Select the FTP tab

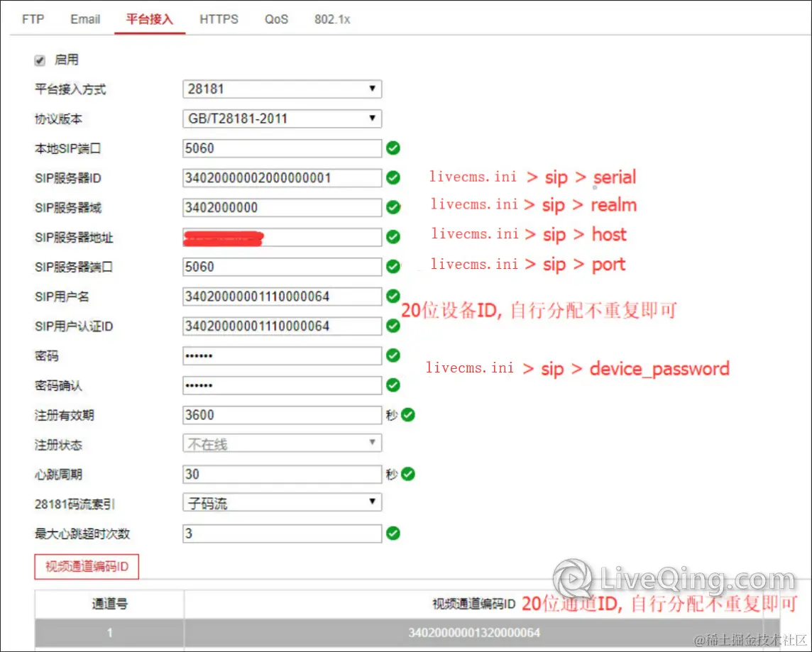(x=32, y=19)
